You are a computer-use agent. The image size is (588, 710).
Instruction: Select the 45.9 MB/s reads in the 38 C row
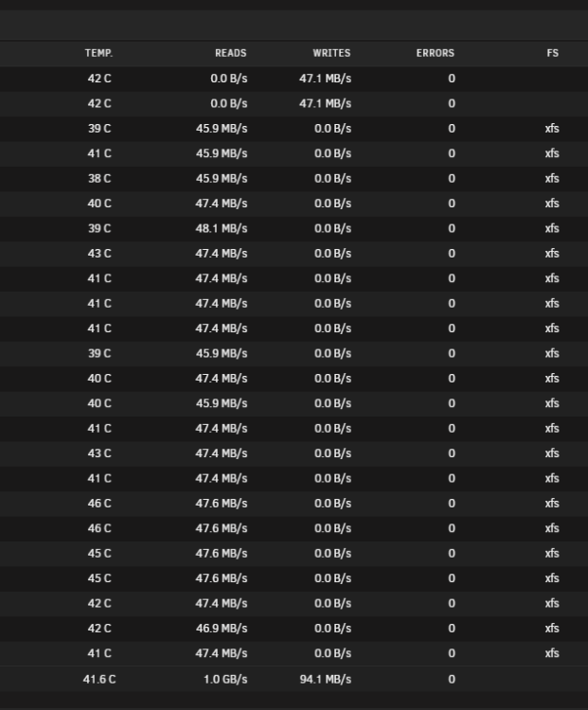click(222, 178)
